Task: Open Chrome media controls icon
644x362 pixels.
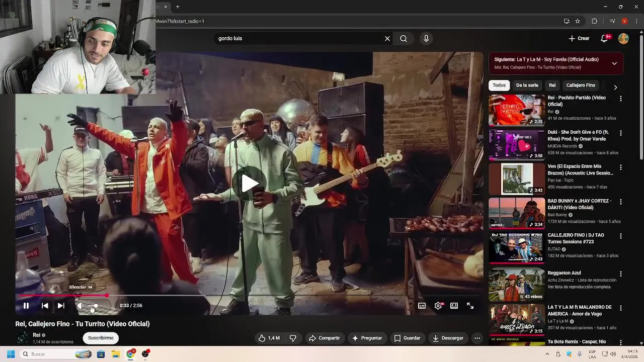Action: click(x=612, y=21)
